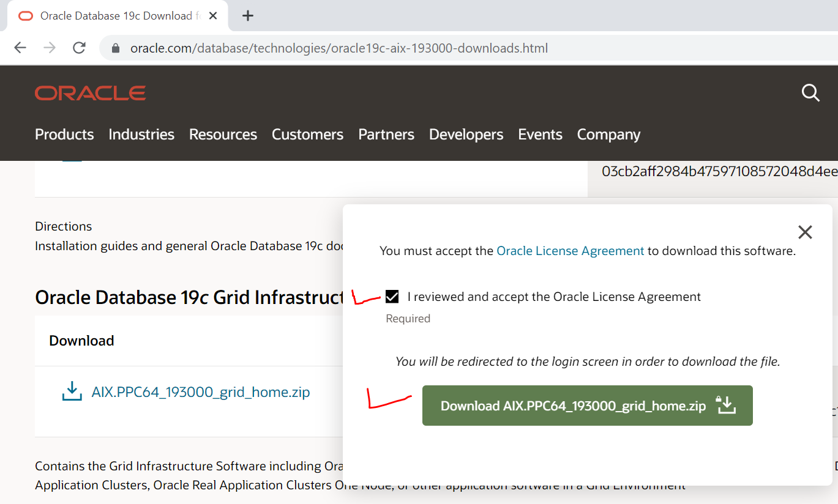The height and width of the screenshot is (504, 838).
Task: Close the license agreement dialog
Action: pos(805,232)
